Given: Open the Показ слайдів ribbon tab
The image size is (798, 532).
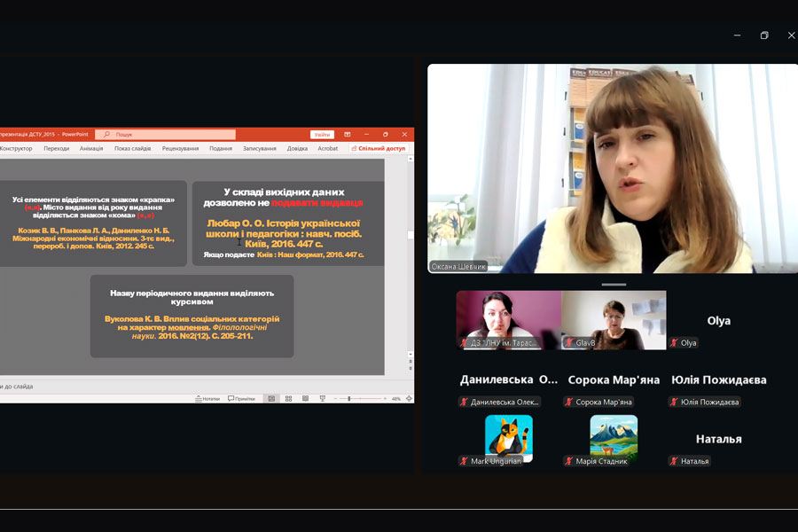Looking at the screenshot, I should (132, 148).
